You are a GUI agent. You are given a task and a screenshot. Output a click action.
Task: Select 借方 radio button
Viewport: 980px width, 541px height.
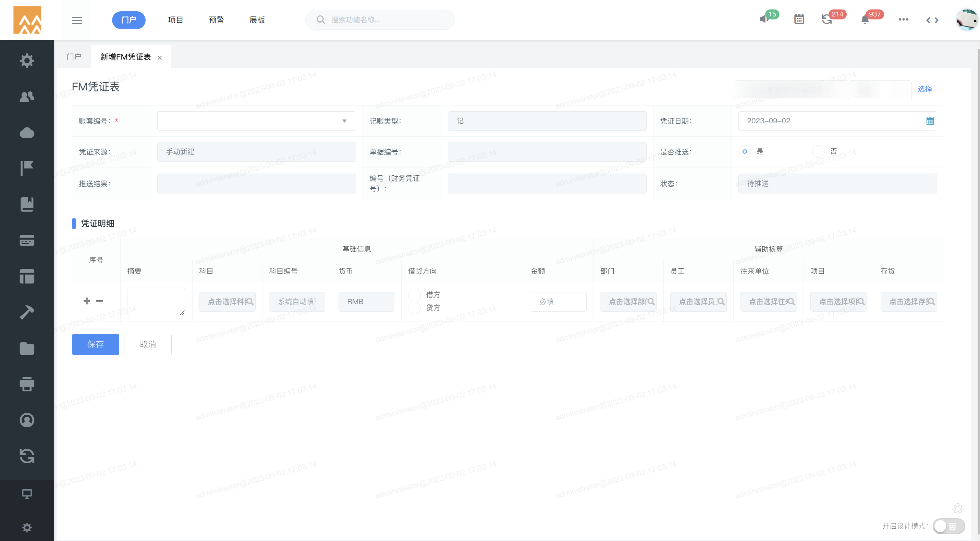(414, 295)
